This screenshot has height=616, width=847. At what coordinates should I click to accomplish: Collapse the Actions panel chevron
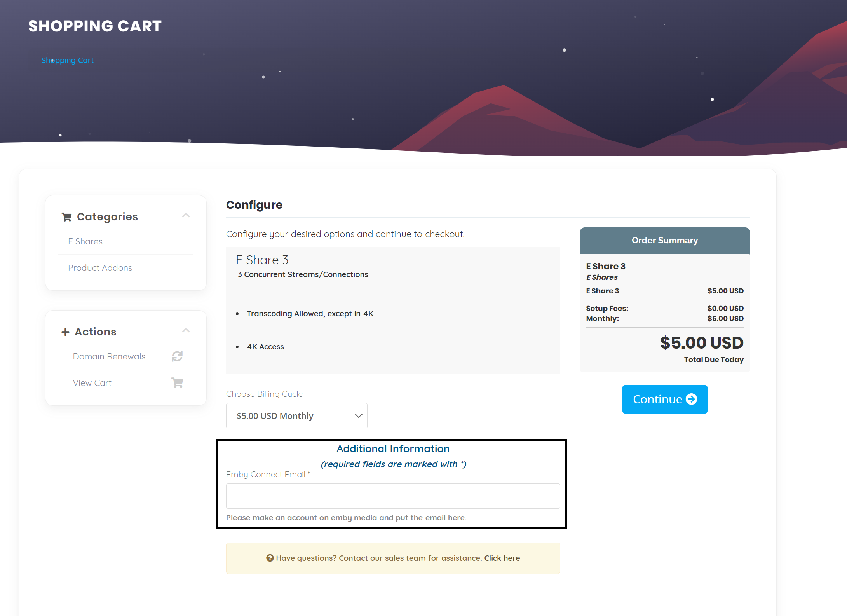186,330
